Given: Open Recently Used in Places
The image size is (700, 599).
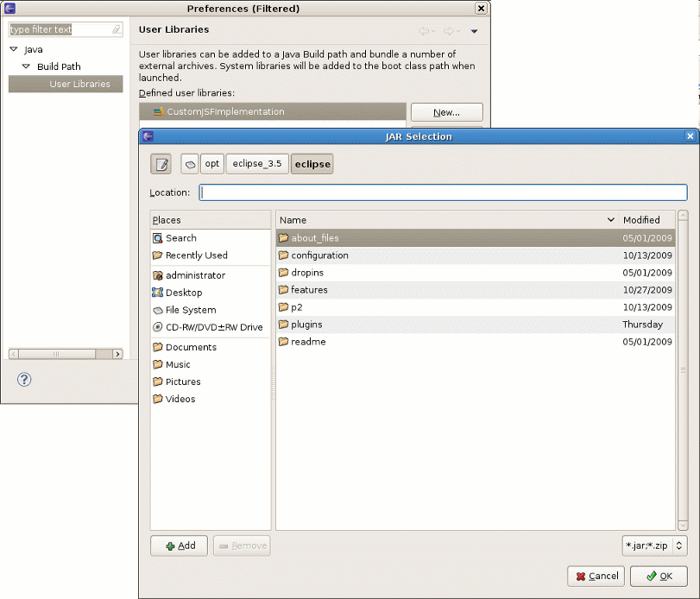Looking at the screenshot, I should pyautogui.click(x=196, y=255).
